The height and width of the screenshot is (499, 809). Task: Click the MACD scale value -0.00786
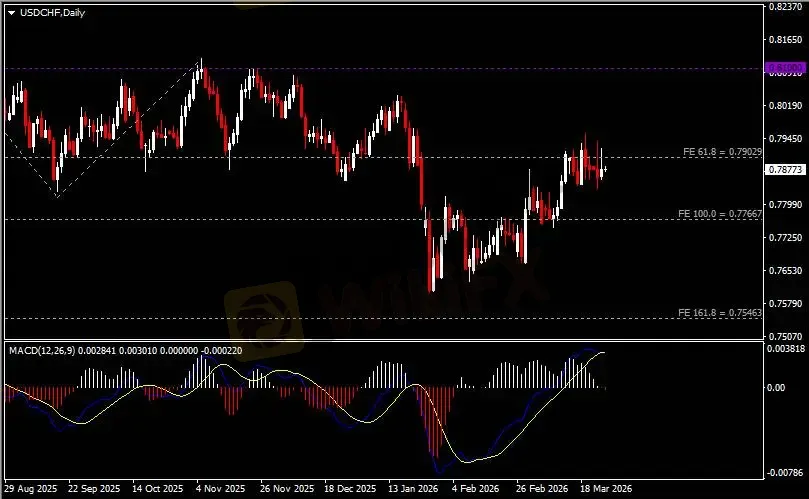(786, 472)
